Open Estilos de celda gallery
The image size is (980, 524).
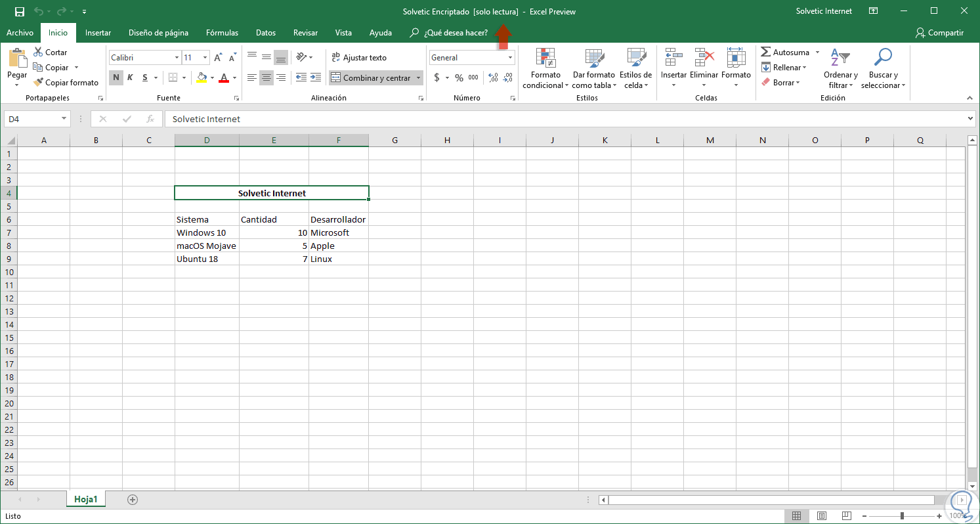click(635, 68)
